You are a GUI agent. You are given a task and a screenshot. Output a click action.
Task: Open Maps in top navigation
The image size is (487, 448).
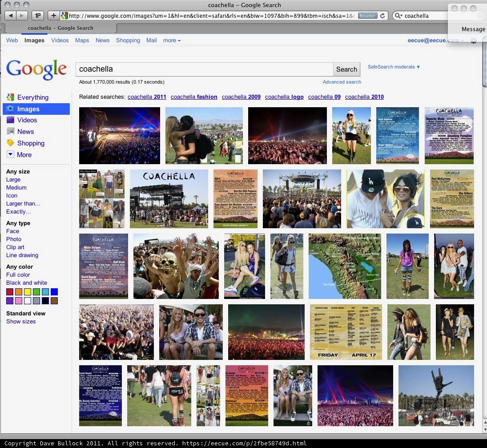(x=82, y=40)
